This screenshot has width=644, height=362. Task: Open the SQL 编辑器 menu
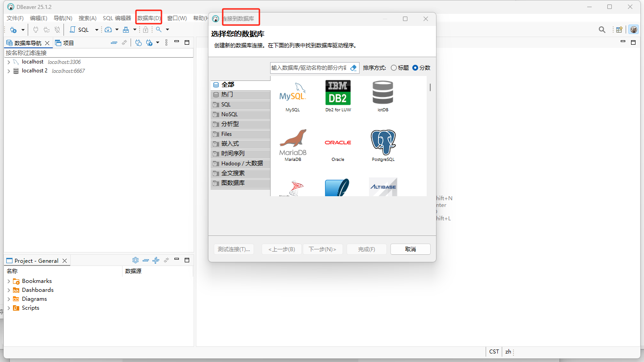tap(117, 18)
